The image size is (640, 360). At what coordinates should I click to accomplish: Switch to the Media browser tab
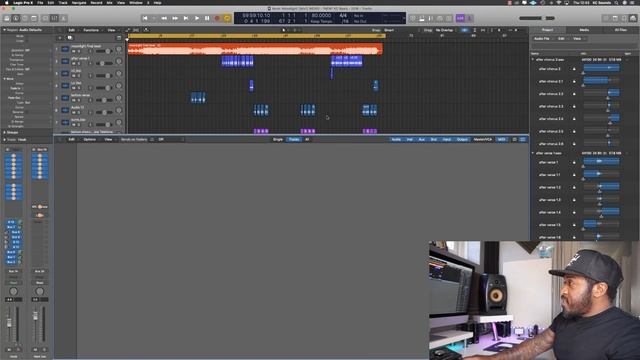584,30
